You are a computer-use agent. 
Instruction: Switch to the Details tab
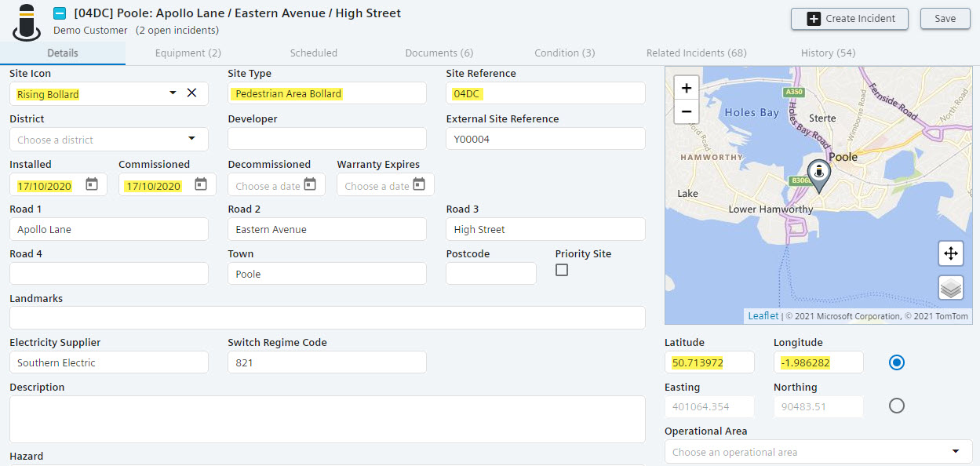[x=63, y=53]
